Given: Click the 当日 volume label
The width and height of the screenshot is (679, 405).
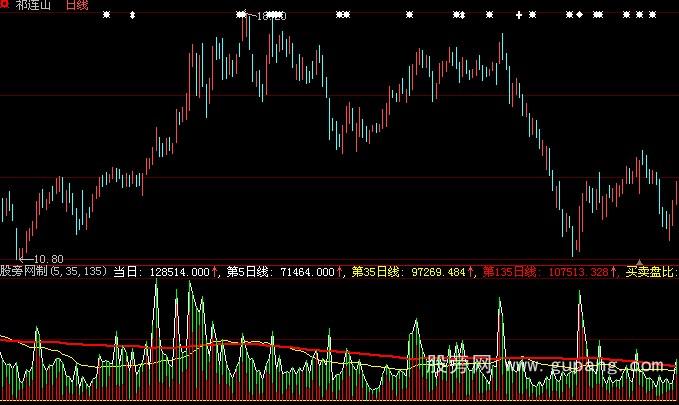Looking at the screenshot, I should [127, 271].
